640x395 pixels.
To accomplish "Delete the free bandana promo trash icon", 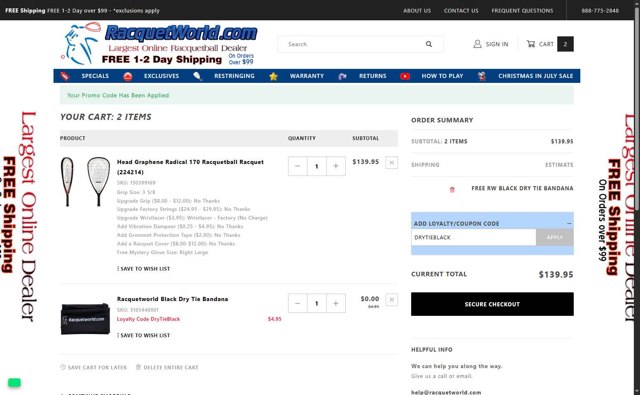I will coord(452,189).
